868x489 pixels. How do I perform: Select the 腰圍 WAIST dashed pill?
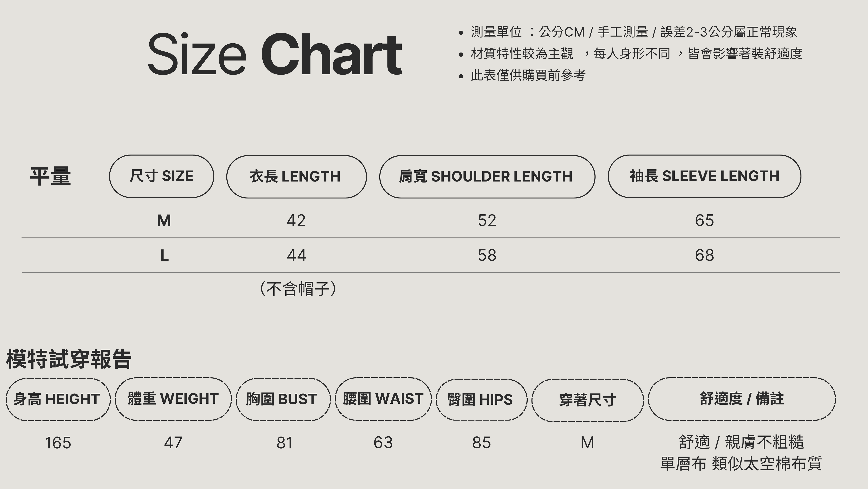point(383,399)
